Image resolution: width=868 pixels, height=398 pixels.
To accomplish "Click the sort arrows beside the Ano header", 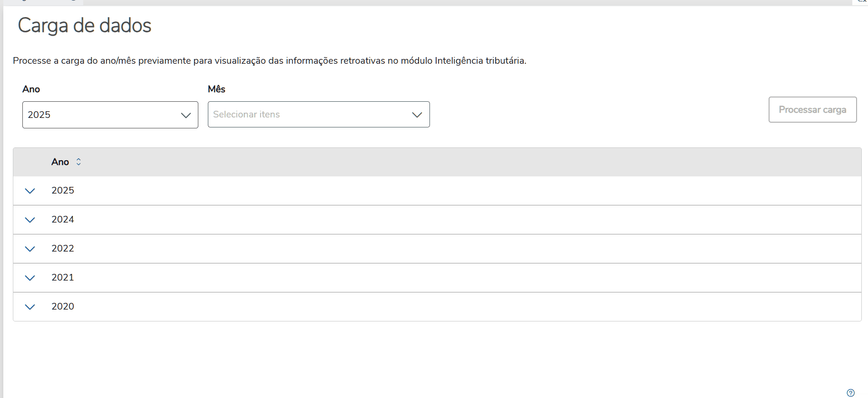I will [x=78, y=162].
